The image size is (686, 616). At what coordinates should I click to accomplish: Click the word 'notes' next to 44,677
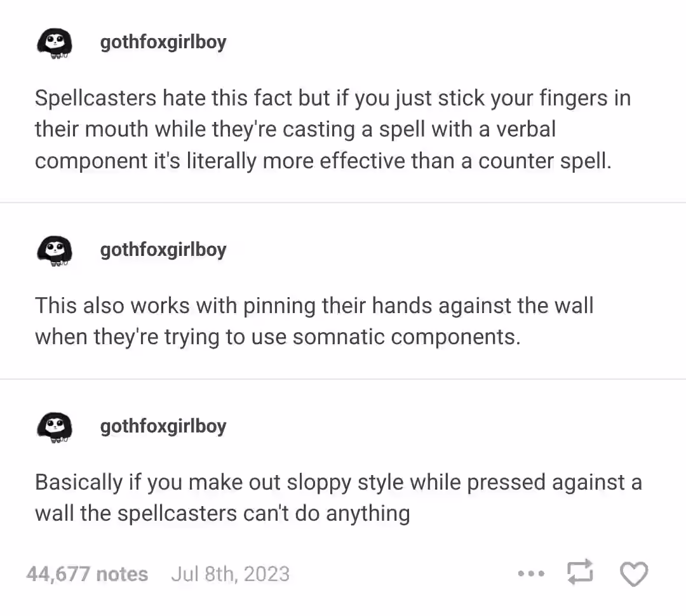(x=122, y=574)
